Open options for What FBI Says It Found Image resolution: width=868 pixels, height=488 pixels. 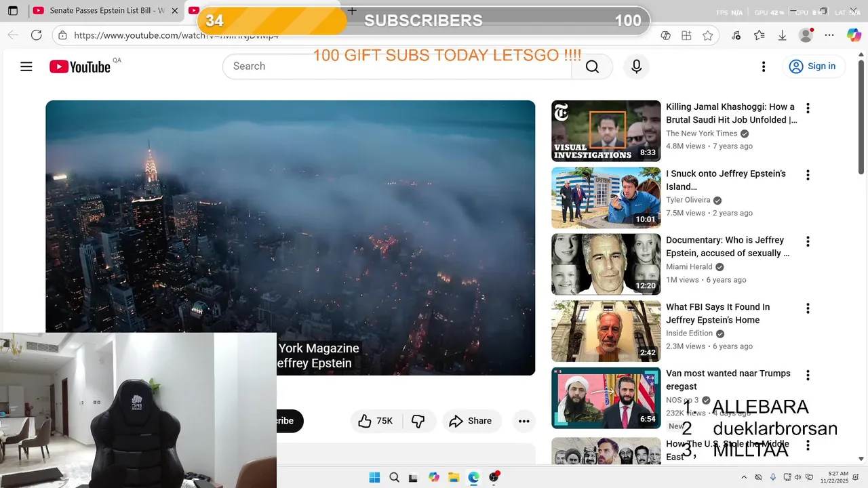pos(808,308)
